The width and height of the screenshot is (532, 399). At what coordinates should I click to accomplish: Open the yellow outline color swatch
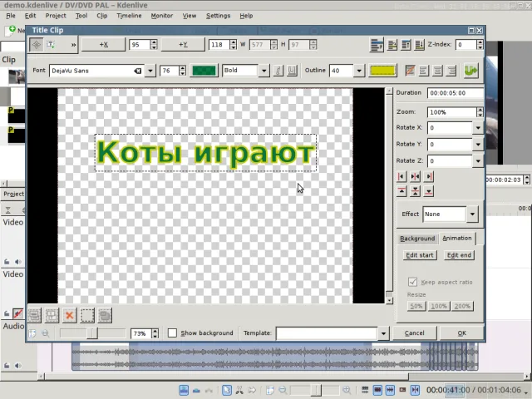point(382,71)
